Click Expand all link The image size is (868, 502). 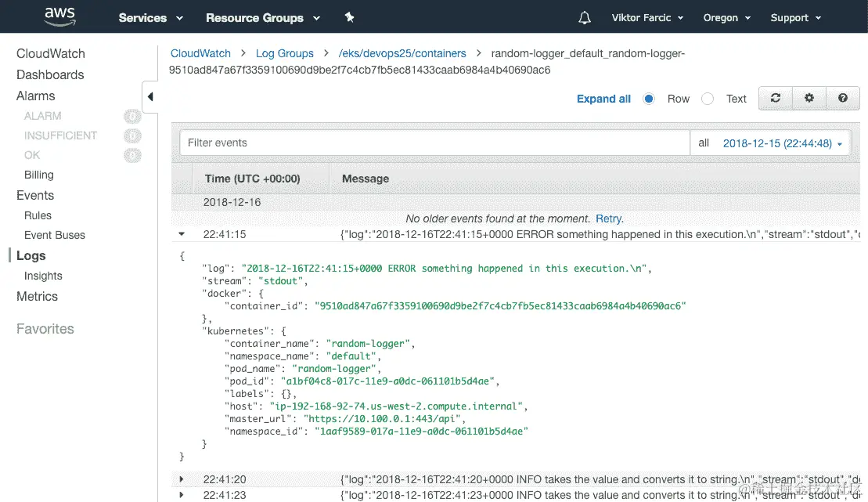tap(603, 99)
